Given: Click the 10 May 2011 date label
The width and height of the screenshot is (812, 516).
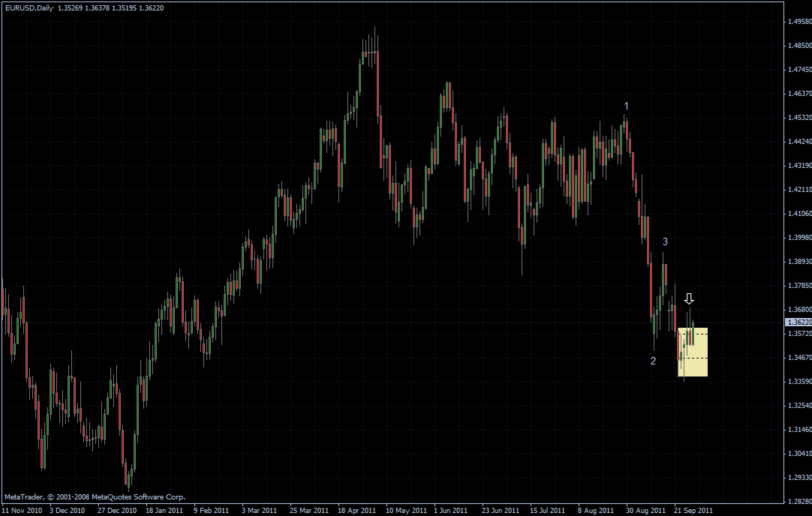Looking at the screenshot, I should point(407,510).
